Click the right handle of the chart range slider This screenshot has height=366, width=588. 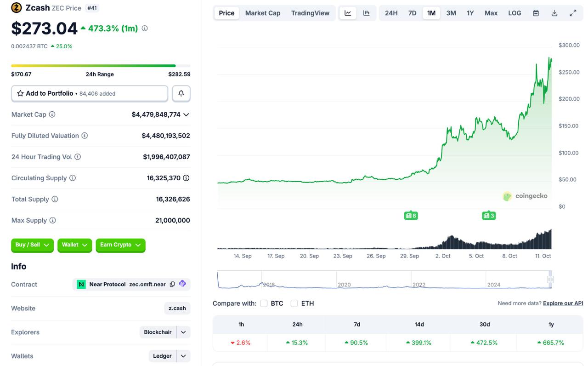point(550,280)
